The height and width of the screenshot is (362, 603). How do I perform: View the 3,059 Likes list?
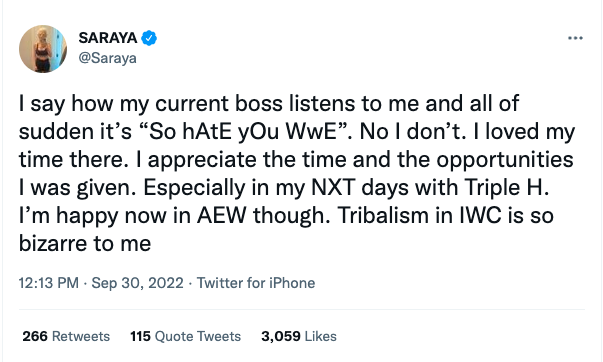coord(299,336)
